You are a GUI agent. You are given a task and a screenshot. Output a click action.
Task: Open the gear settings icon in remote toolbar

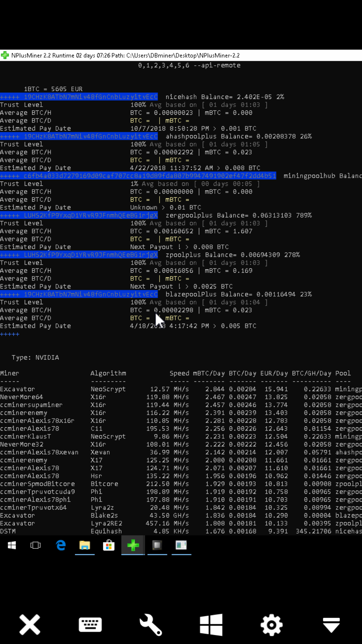271,625
